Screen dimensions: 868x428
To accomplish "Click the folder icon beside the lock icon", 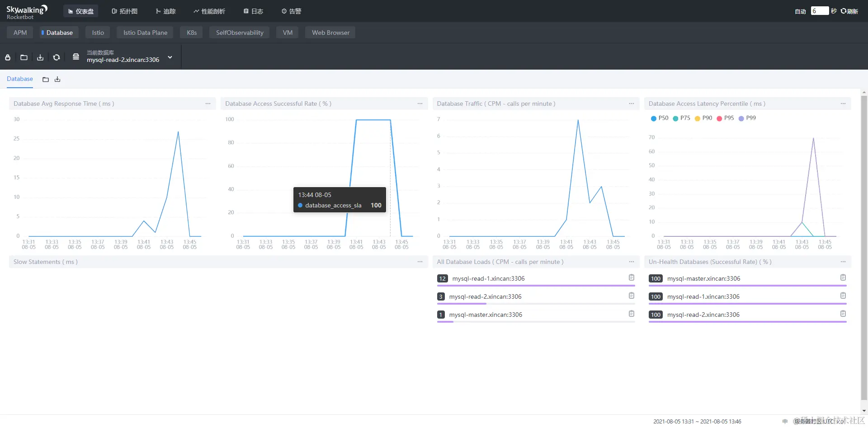I will [24, 57].
